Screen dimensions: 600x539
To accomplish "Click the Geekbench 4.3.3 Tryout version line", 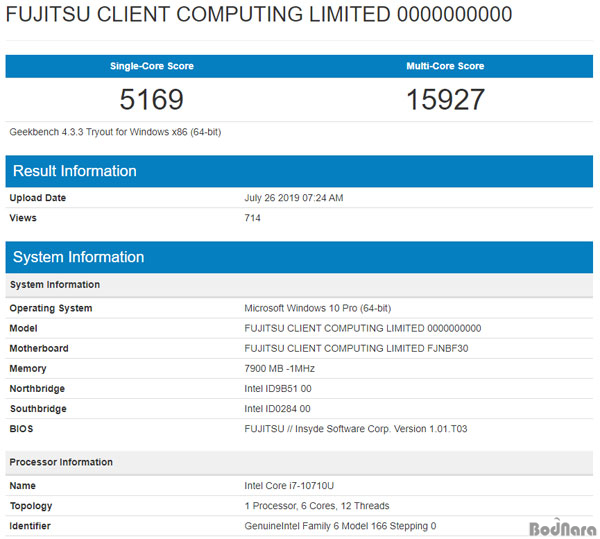I will [115, 132].
